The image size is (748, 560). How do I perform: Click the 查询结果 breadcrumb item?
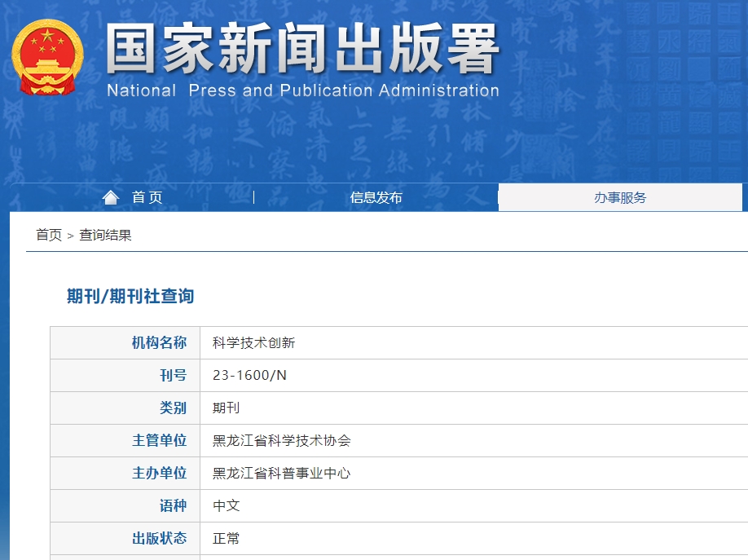point(105,235)
